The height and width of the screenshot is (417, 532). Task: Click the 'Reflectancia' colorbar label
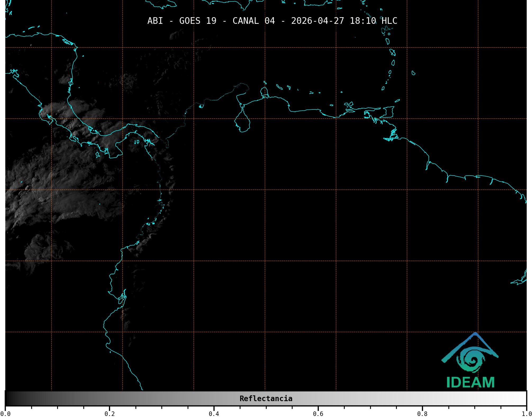266,398
